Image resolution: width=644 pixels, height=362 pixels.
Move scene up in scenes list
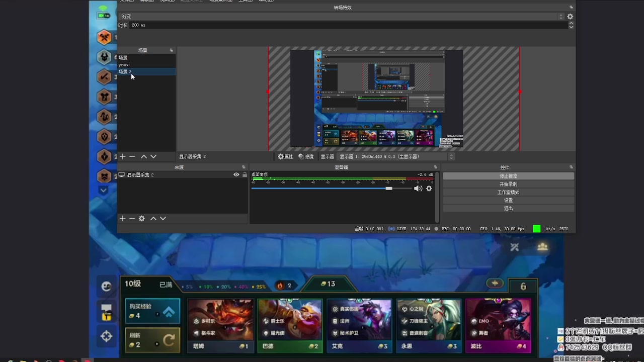(144, 157)
